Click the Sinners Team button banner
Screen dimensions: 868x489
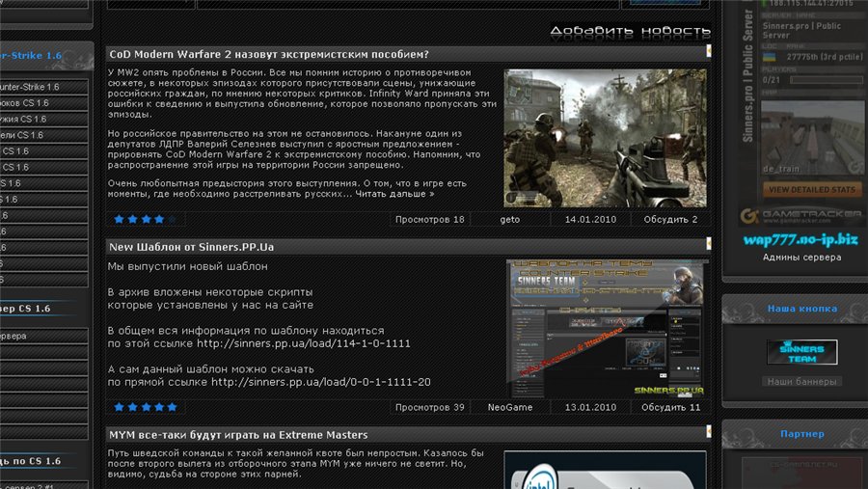tap(801, 352)
